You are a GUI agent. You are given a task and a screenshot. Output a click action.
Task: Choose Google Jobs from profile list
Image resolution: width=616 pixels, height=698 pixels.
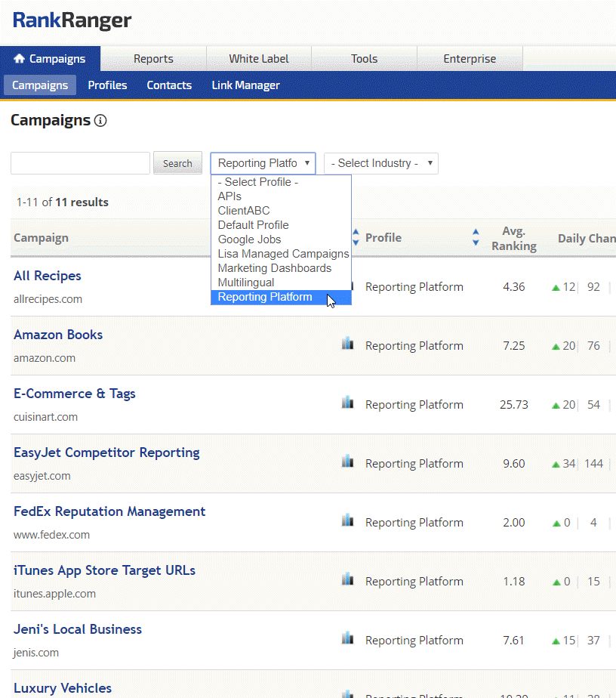[x=249, y=239]
